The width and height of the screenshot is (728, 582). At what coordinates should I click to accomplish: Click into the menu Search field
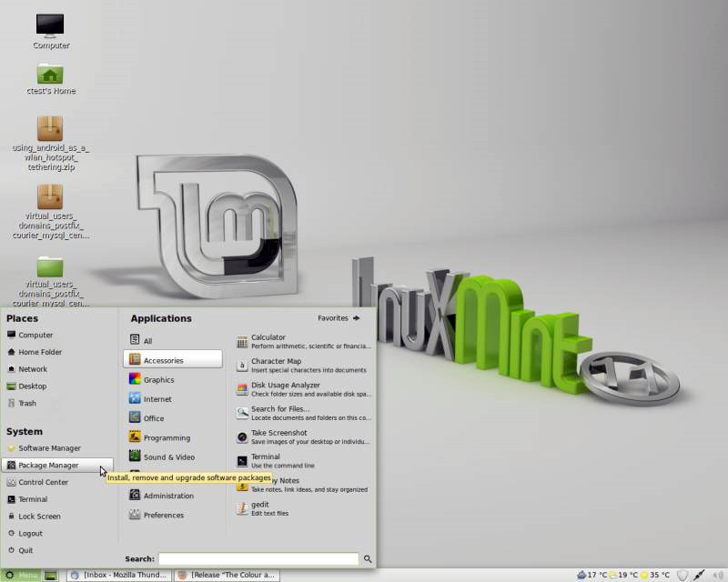258,558
